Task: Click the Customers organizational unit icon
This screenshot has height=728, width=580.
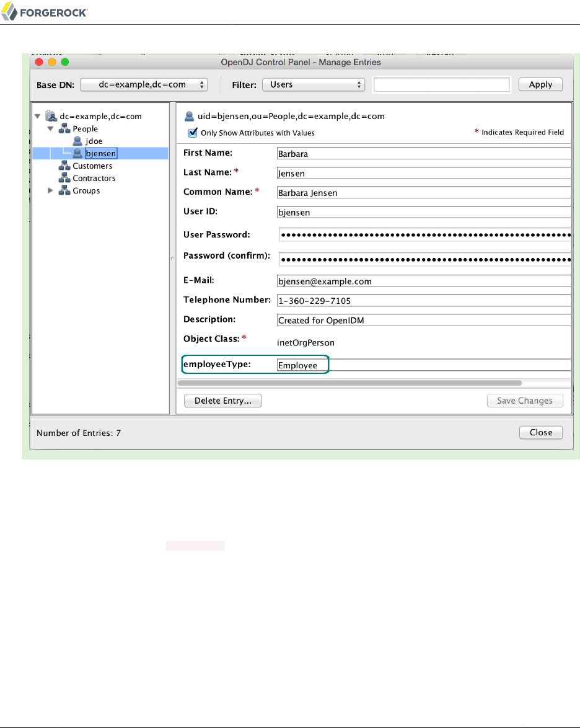Action: click(64, 166)
